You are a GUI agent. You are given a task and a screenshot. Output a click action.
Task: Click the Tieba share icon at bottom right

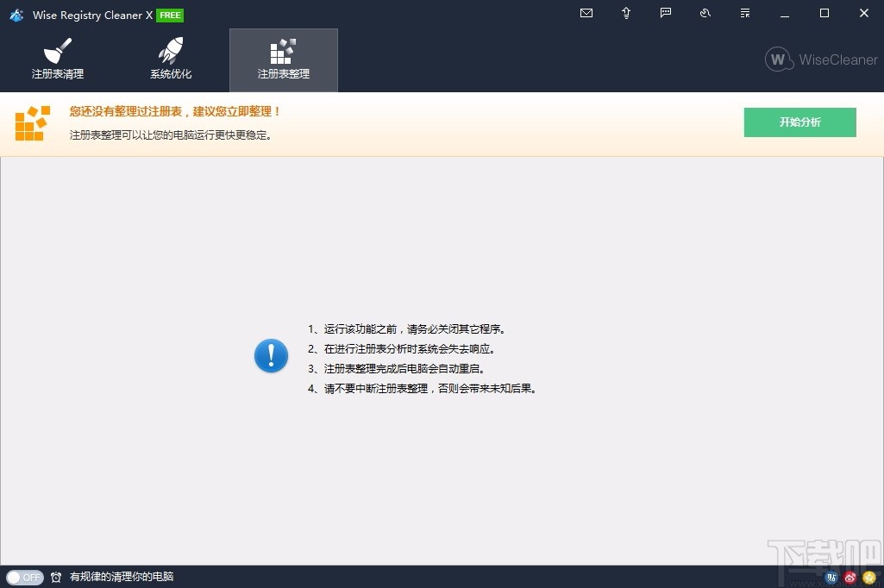tap(831, 578)
